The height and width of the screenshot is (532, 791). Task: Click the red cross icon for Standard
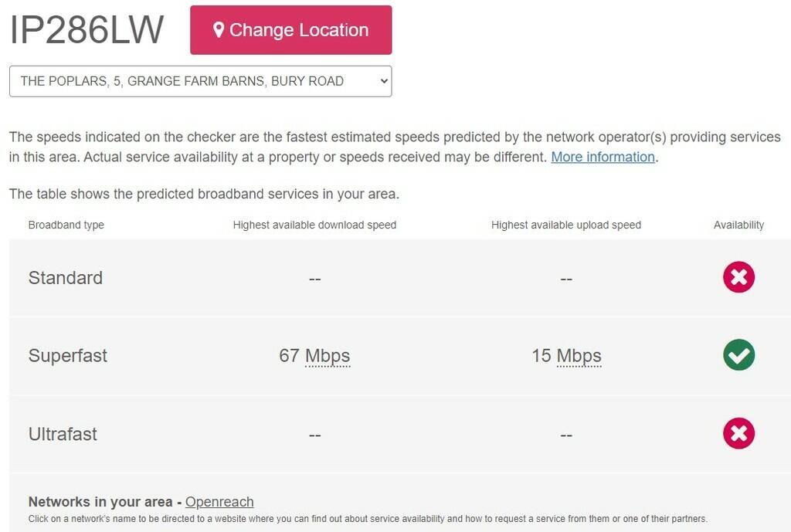pos(738,277)
